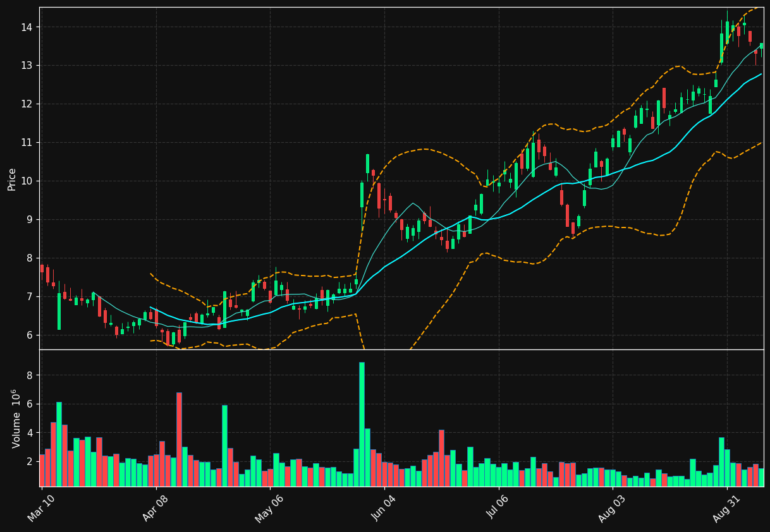Image resolution: width=770 pixels, height=532 pixels.
Task: Click the volume axis tick '4'
Action: [31, 433]
